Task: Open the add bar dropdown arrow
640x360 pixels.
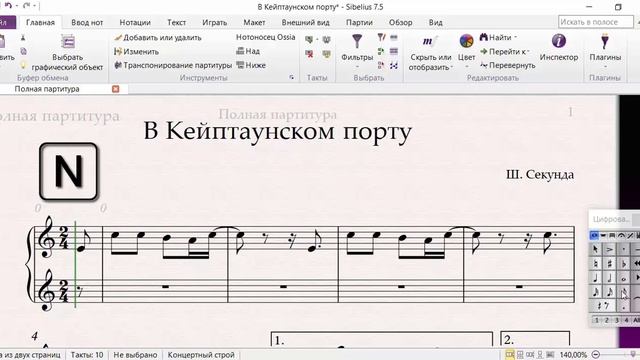Action: (317, 40)
